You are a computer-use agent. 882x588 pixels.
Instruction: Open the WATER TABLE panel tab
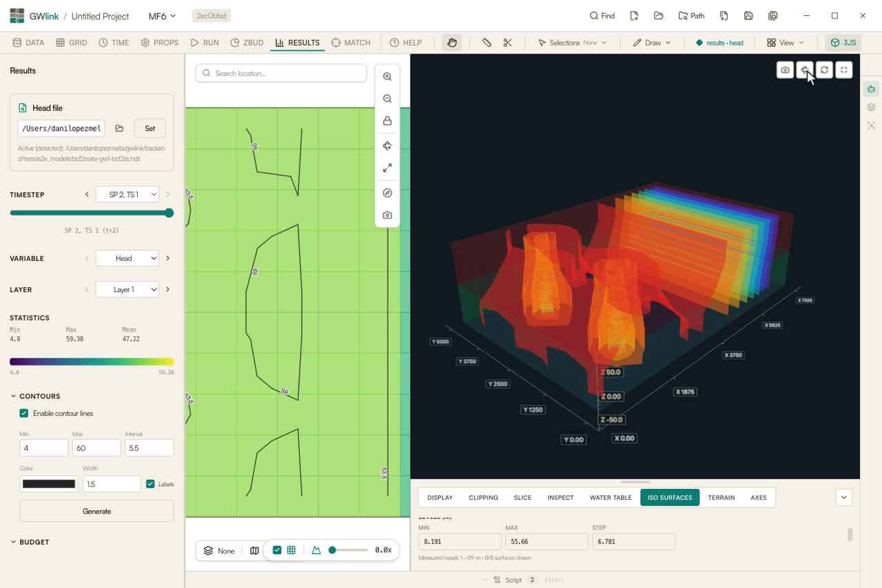611,497
